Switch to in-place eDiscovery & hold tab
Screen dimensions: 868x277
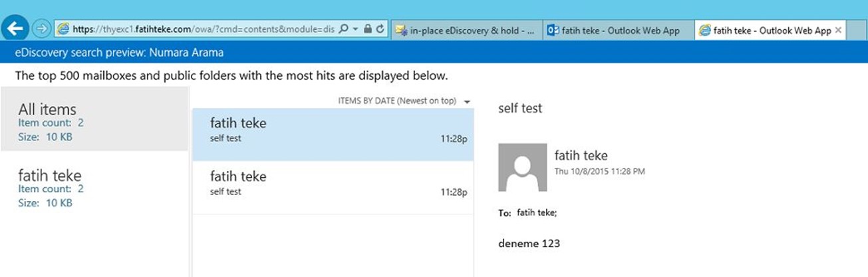[465, 30]
